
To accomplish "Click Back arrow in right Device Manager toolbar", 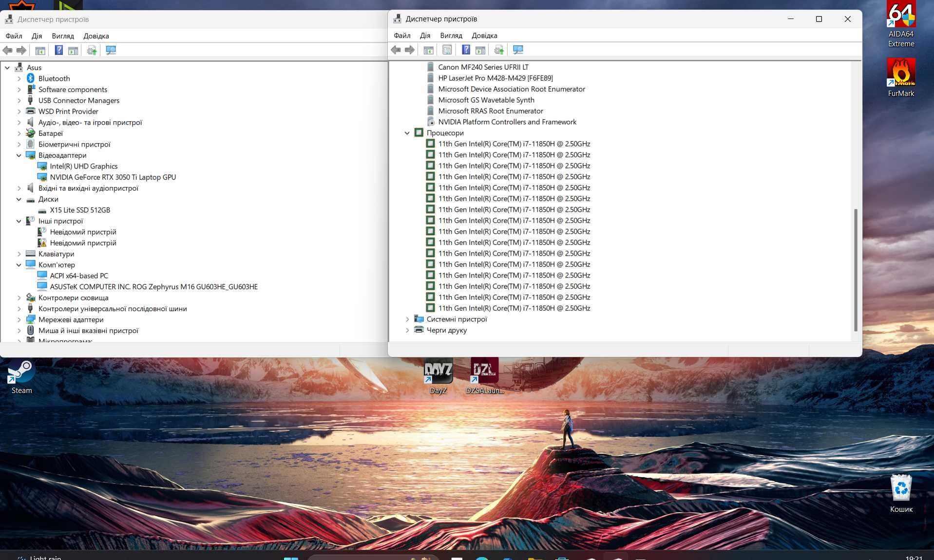I will [x=396, y=50].
